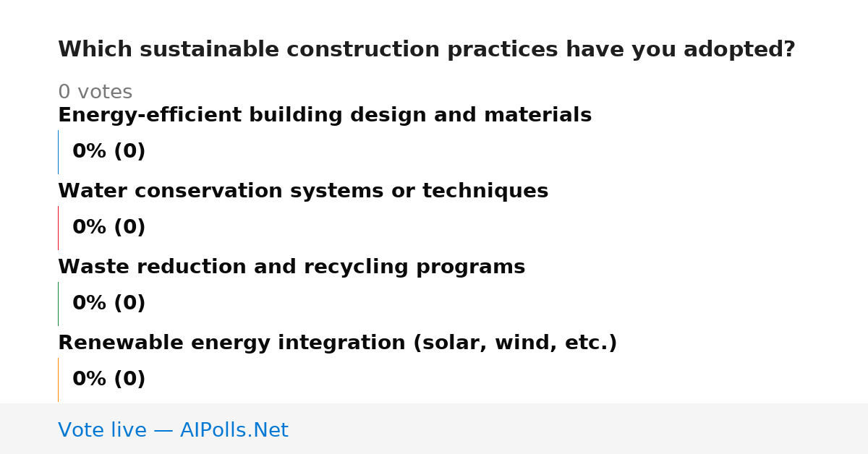The height and width of the screenshot is (454, 868).
Task: Click the green result bar for waste reduction
Action: pos(58,304)
